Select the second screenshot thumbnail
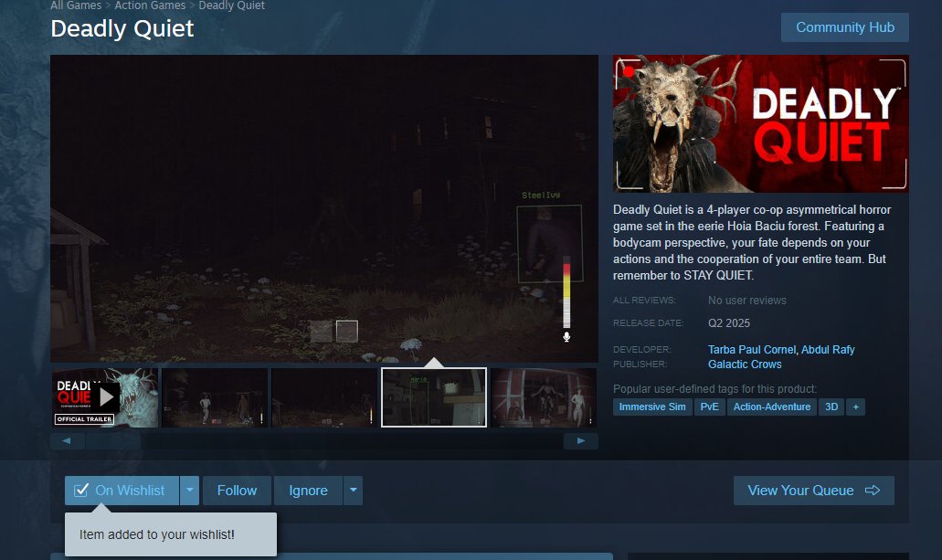 coord(215,397)
